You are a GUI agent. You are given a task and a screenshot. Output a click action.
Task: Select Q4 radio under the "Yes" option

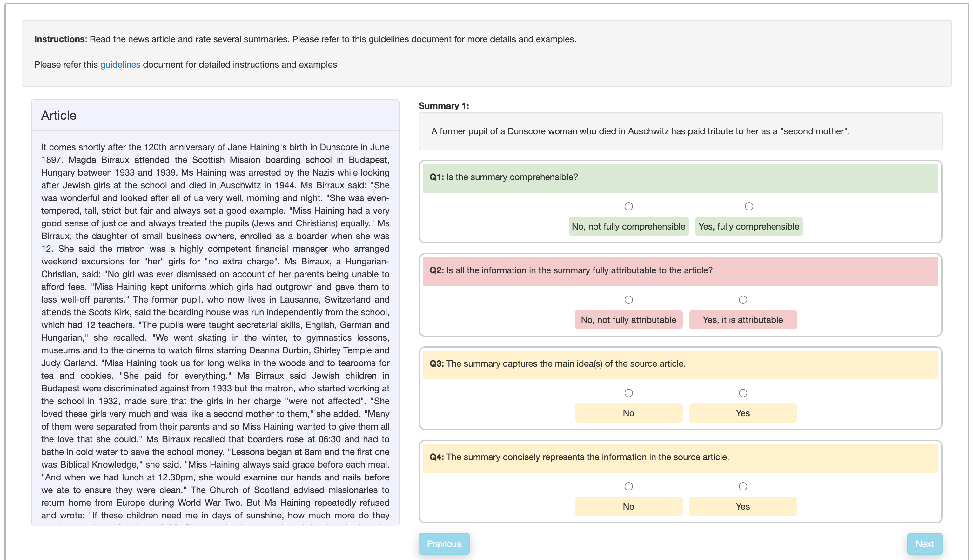[x=742, y=486]
